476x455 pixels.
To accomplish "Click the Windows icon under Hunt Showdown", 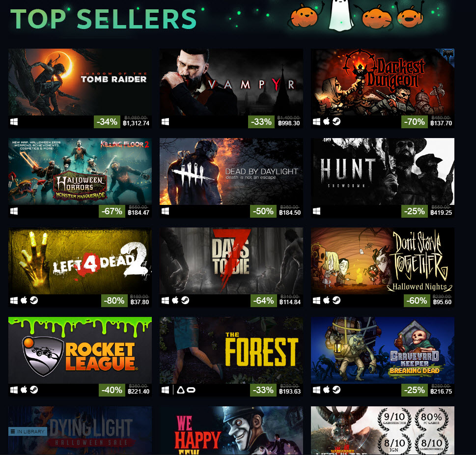I will (x=316, y=211).
